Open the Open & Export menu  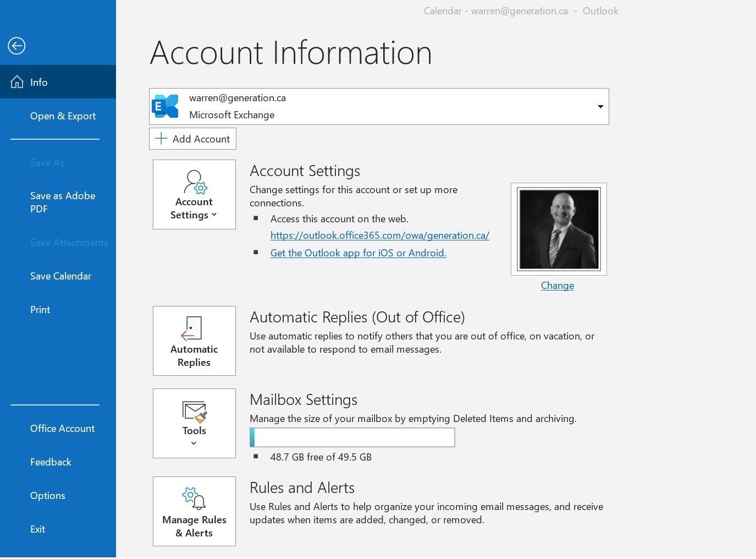[x=63, y=116]
